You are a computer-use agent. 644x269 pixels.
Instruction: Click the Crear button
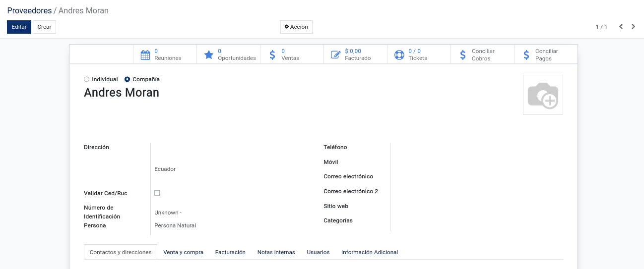tap(44, 27)
